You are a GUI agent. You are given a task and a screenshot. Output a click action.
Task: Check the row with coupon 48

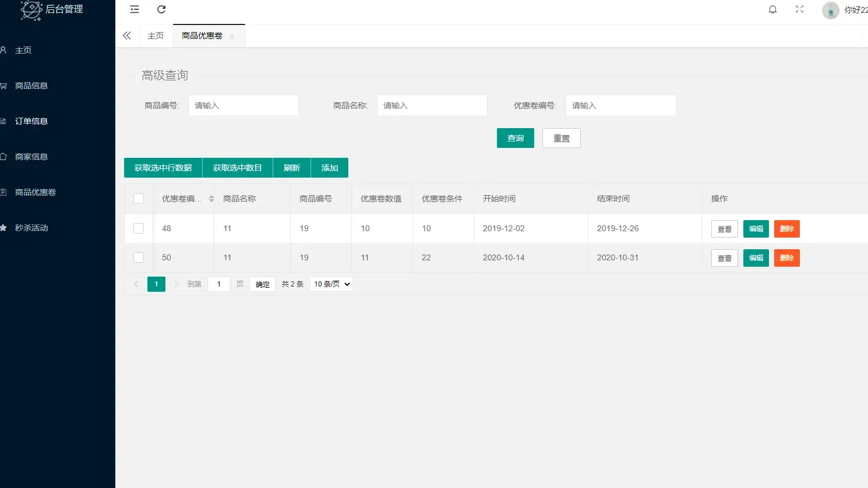[139, 228]
